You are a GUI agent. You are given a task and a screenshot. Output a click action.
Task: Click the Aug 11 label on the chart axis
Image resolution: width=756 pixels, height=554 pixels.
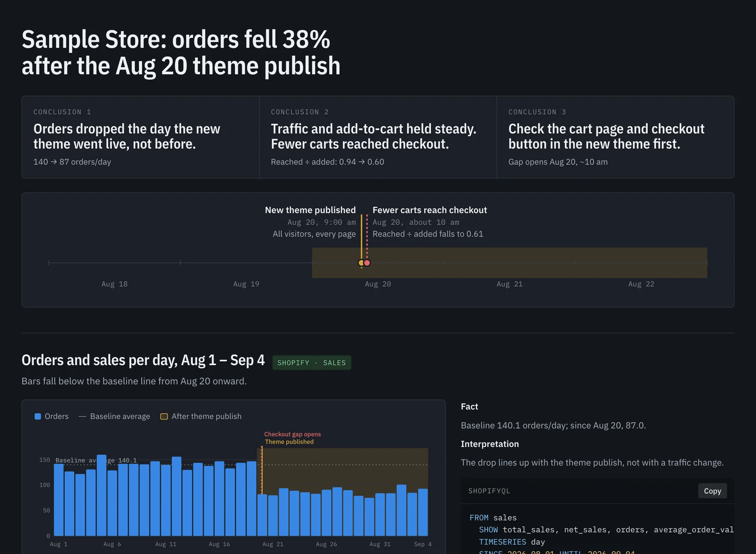coord(166,545)
